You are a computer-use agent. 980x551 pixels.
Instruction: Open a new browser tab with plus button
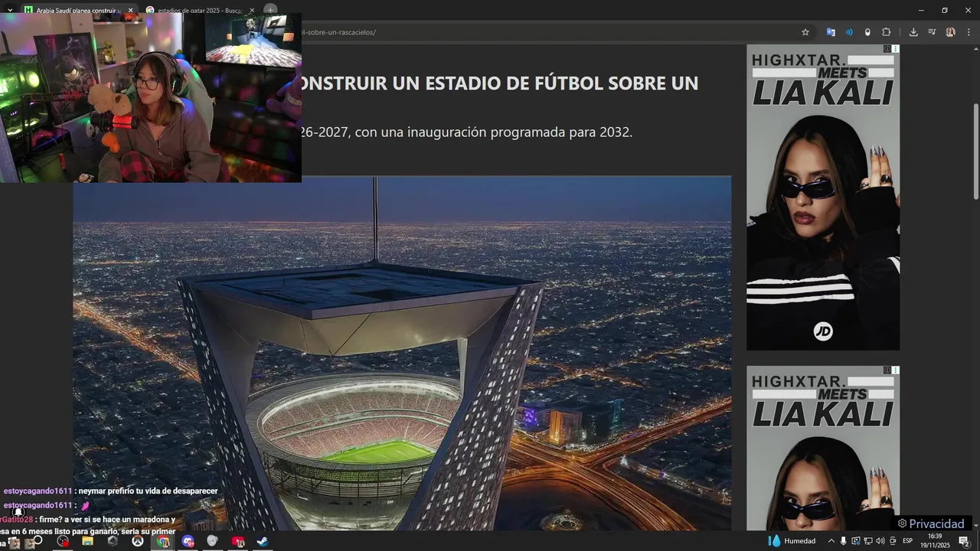point(270,10)
